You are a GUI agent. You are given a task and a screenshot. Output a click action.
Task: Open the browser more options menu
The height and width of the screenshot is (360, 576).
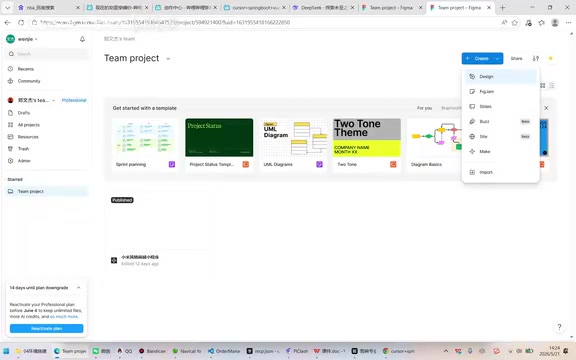[x=568, y=23]
